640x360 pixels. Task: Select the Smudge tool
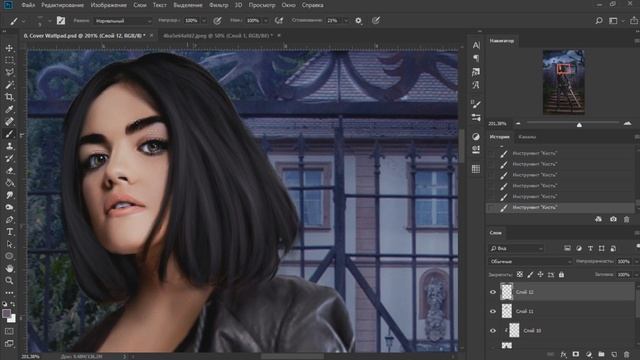pyautogui.click(x=9, y=195)
